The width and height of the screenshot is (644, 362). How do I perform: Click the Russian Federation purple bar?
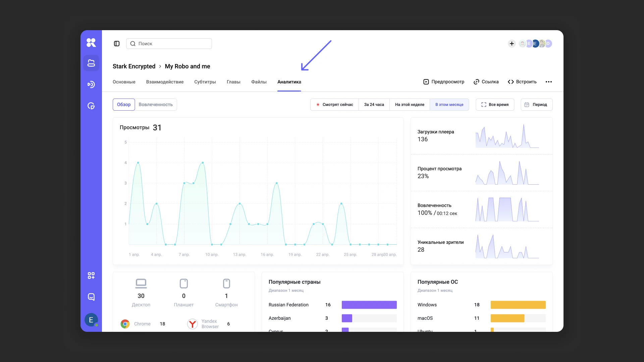coord(369,305)
